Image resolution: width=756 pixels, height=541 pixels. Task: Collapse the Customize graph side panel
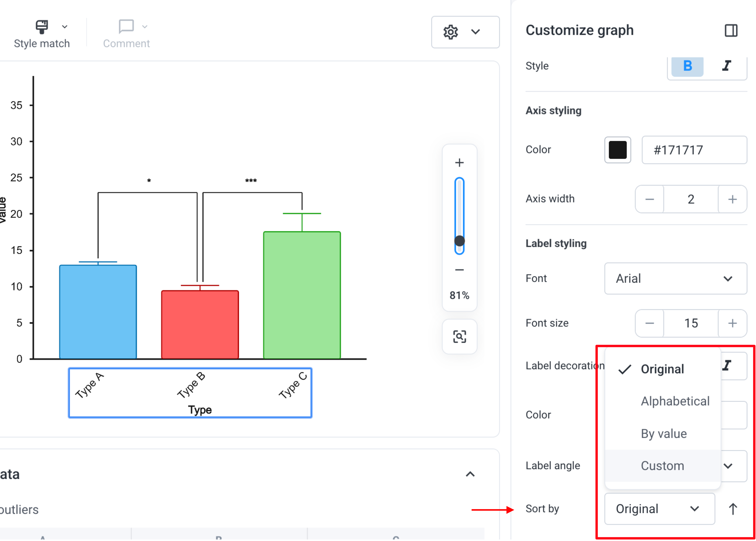tap(731, 31)
